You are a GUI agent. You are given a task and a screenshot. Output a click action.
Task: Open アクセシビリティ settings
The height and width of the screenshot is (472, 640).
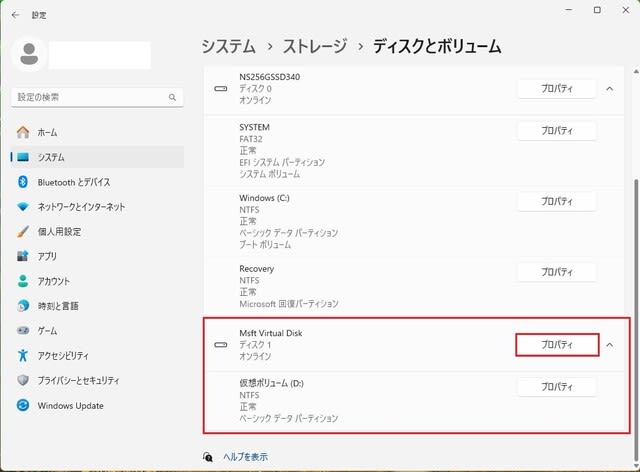(x=98, y=355)
